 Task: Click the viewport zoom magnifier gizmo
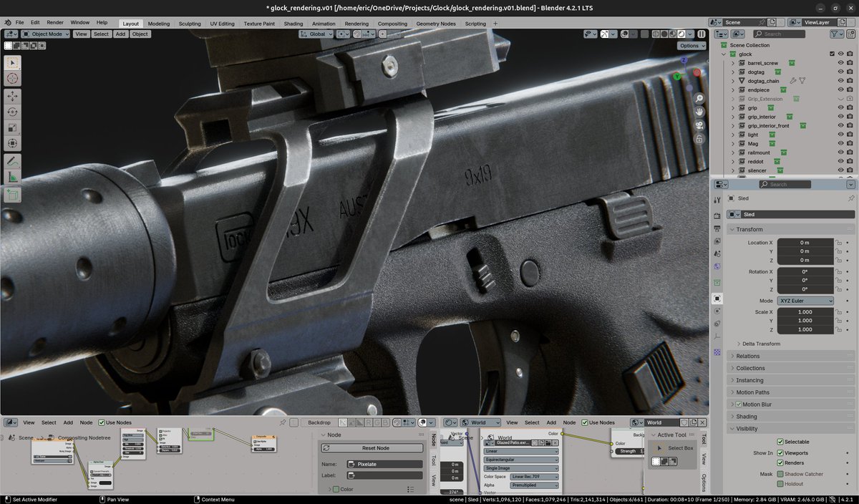699,99
